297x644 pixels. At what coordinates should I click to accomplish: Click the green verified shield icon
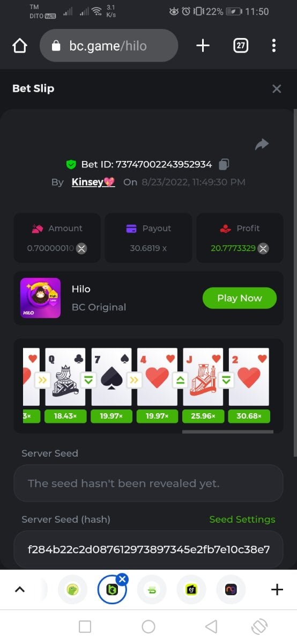[x=71, y=164]
